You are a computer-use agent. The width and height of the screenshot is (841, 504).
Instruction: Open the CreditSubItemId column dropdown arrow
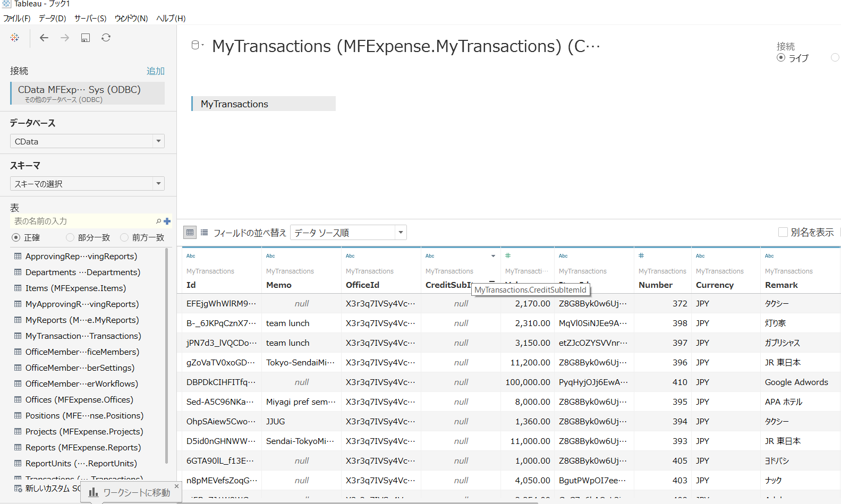[493, 256]
